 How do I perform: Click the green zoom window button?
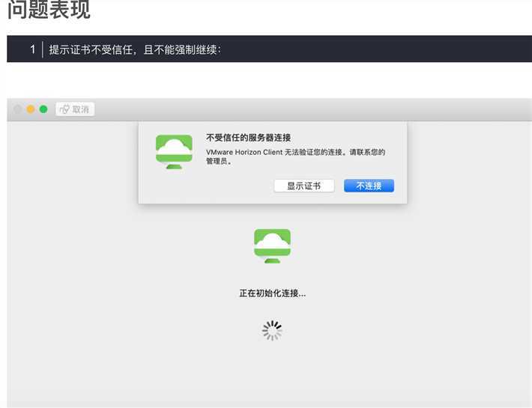(43, 109)
